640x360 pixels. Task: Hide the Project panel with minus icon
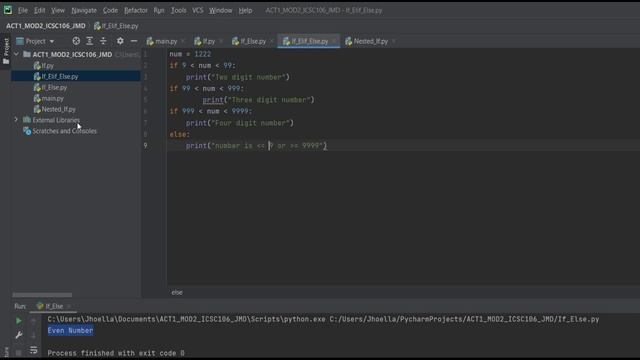click(x=134, y=41)
